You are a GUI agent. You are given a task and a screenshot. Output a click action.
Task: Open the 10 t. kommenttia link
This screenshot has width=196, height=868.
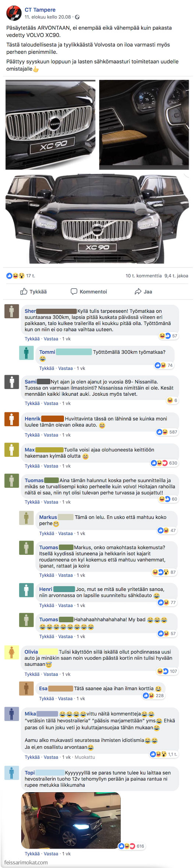click(x=144, y=276)
